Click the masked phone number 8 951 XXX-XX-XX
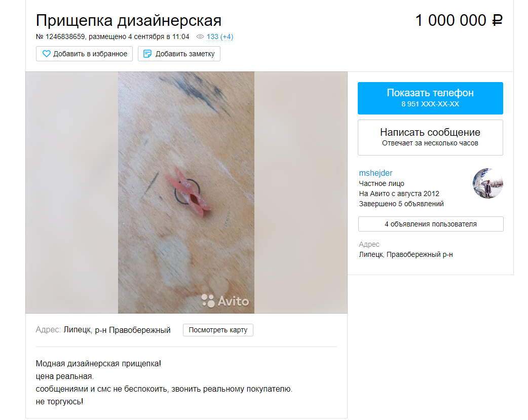The width and height of the screenshot is (528, 420). tap(430, 104)
